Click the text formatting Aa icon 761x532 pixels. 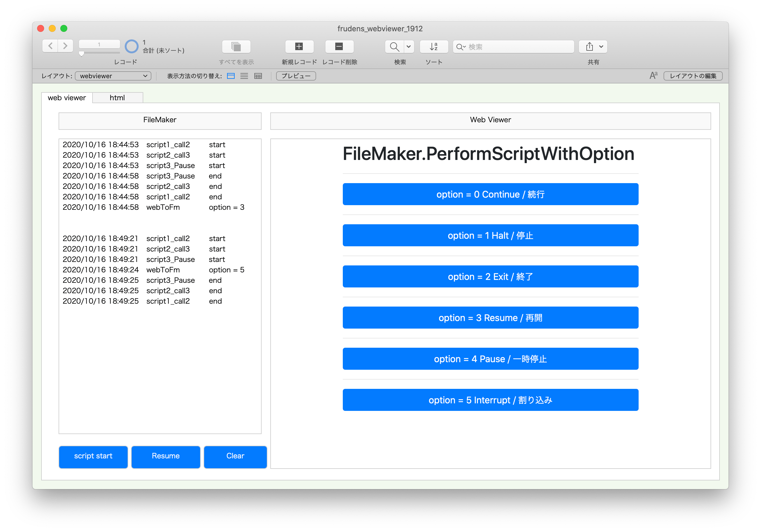pyautogui.click(x=653, y=76)
